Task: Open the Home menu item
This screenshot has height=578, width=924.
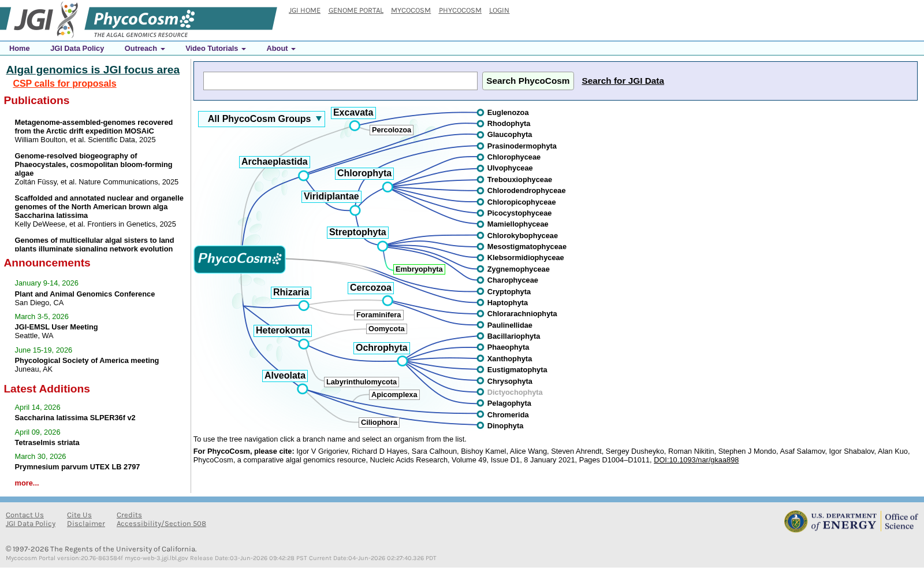Action: [x=20, y=49]
